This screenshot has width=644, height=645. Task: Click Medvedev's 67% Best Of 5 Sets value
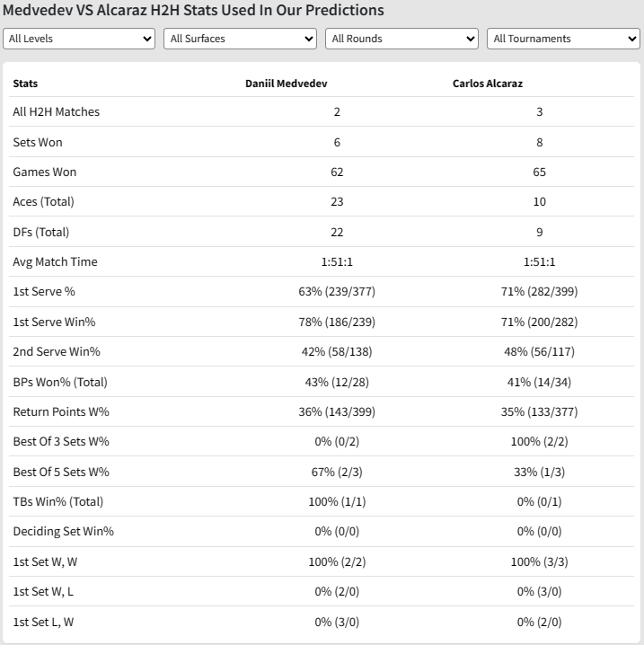337,472
